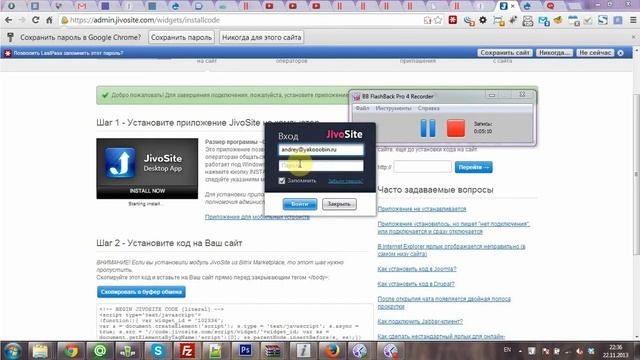This screenshot has height=360, width=640.
Task: Focus the email field in the login dialog
Action: [x=321, y=150]
